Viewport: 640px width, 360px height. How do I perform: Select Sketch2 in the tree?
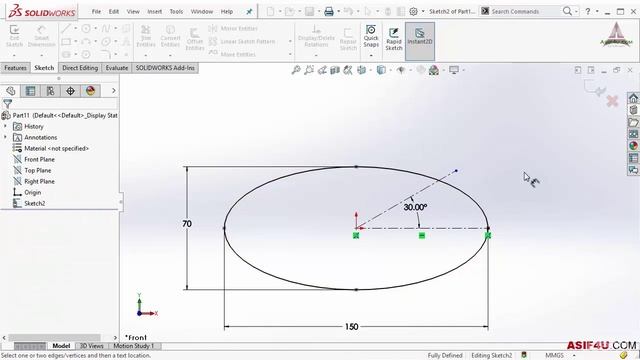click(34, 203)
